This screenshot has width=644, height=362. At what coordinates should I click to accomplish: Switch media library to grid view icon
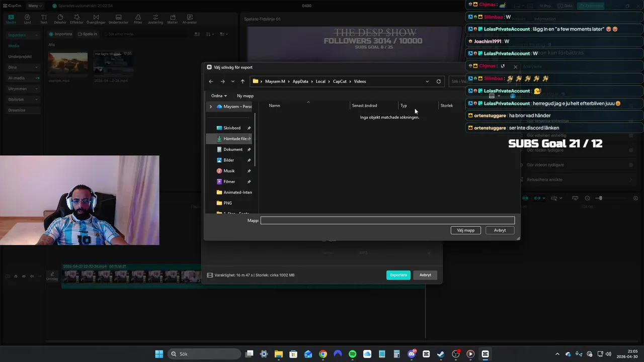click(197, 34)
